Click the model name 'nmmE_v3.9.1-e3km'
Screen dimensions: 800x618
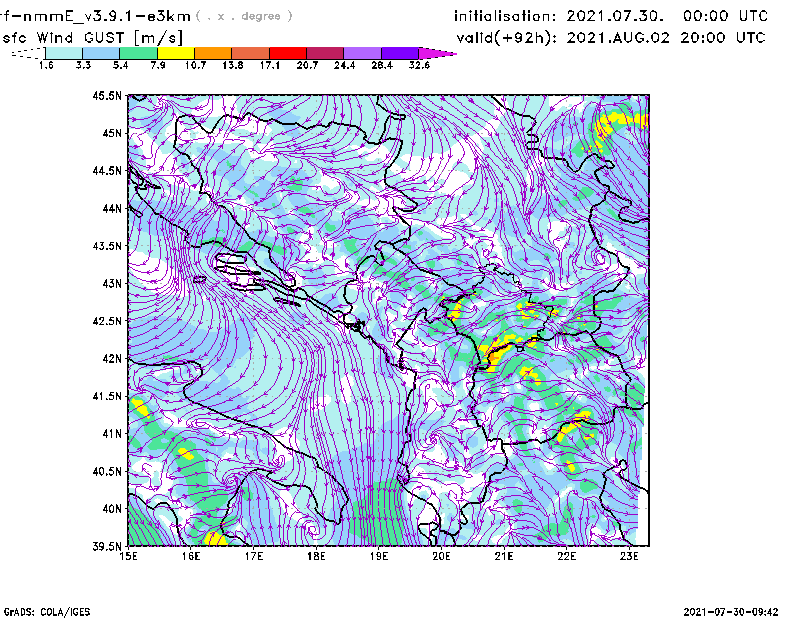(x=107, y=16)
